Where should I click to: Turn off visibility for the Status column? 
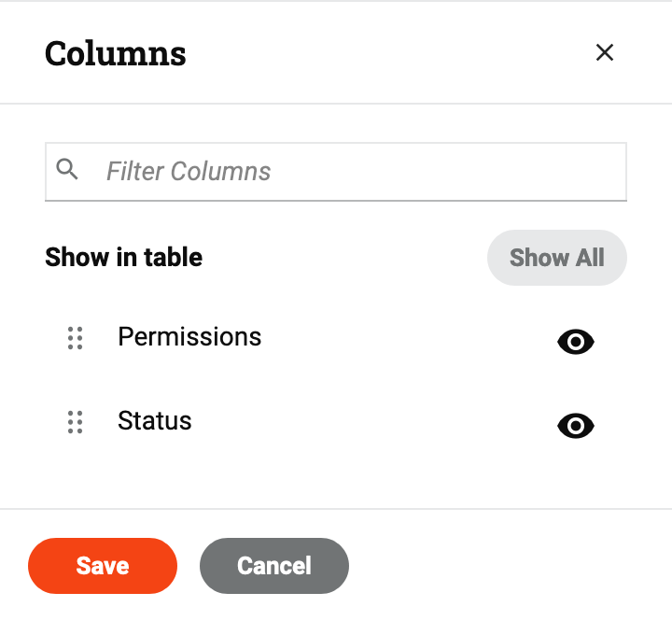click(576, 427)
